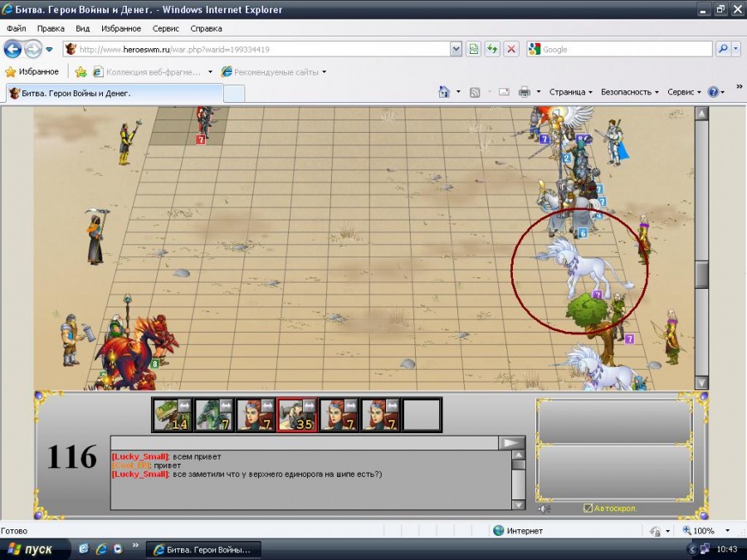
Task: Click the blue Help question mark icon
Action: click(x=713, y=92)
